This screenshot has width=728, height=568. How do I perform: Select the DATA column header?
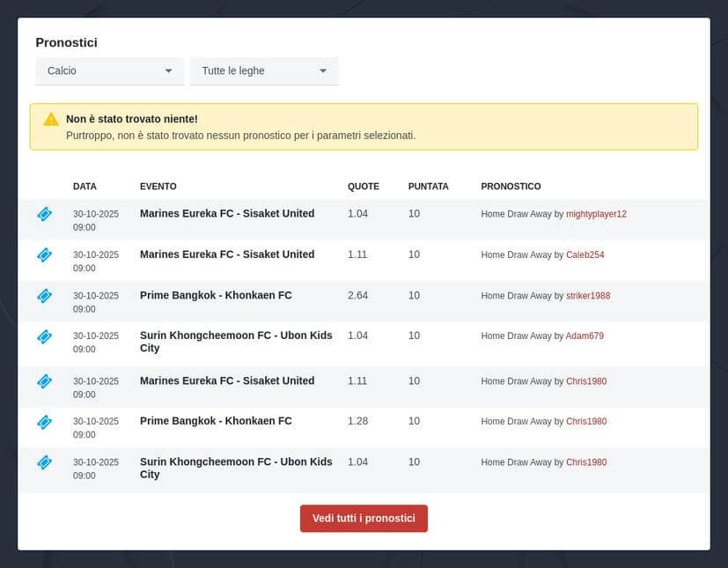pyautogui.click(x=84, y=186)
